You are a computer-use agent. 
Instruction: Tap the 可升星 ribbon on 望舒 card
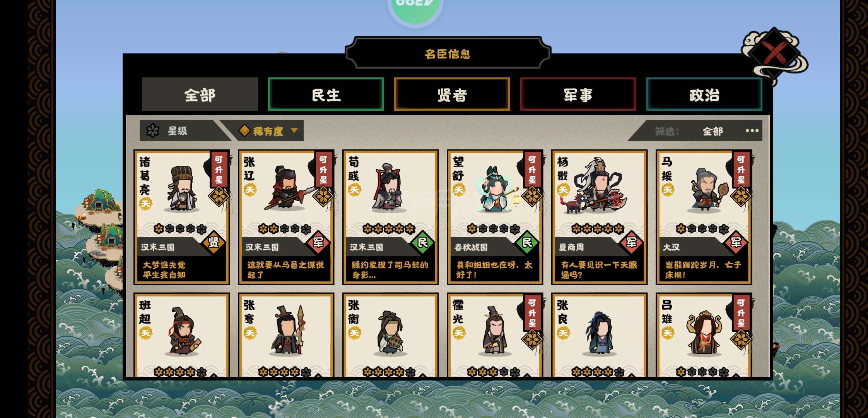(x=532, y=170)
